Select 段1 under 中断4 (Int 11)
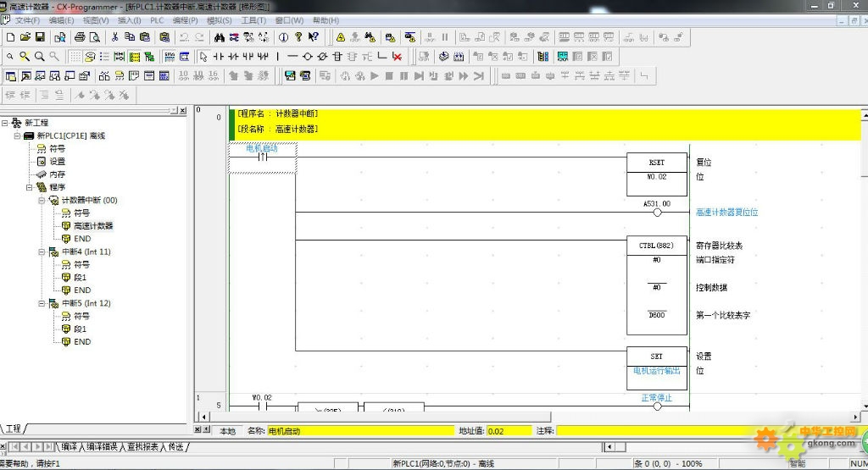The image size is (868, 470). pyautogui.click(x=80, y=277)
